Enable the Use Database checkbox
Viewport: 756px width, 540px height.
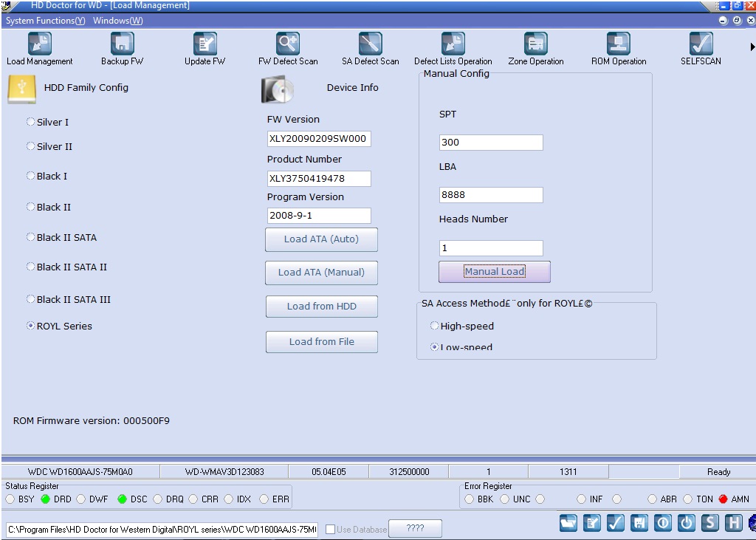(330, 530)
